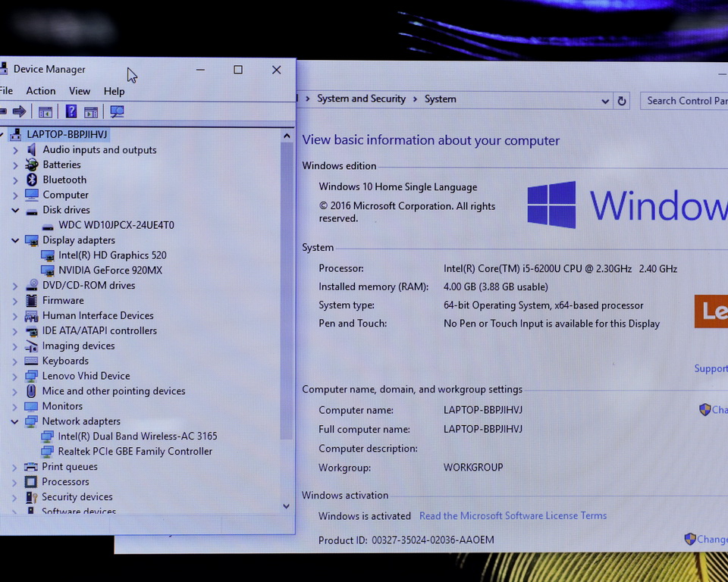Click the DVD/CD-ROM drives disc icon
This screenshot has width=728, height=582.
tap(32, 285)
